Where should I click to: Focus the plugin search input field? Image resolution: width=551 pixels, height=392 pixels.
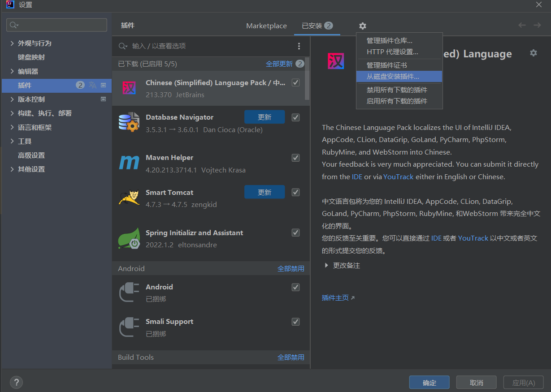[211, 46]
